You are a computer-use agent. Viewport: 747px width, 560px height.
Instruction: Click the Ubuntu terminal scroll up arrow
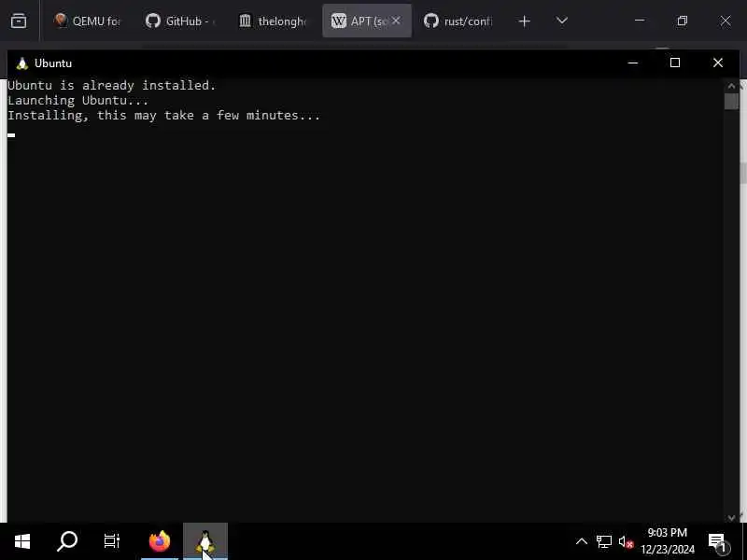[731, 86]
